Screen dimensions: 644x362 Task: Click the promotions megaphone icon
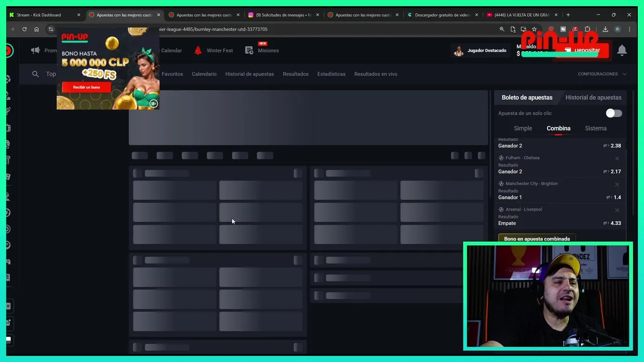[35, 50]
